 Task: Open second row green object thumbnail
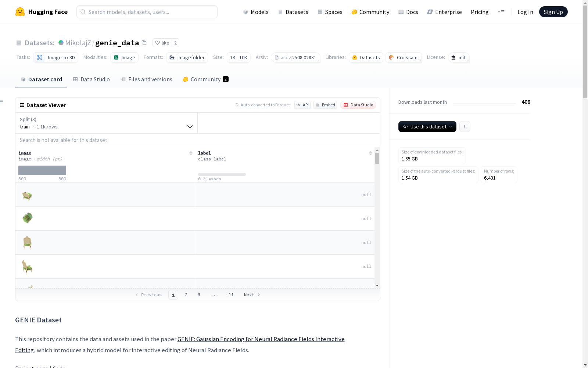27,218
